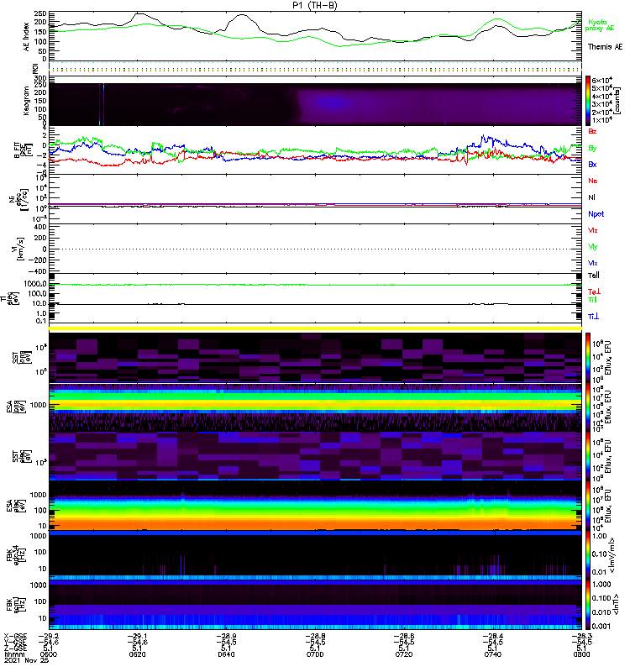Click the hhmm row label

(14, 654)
